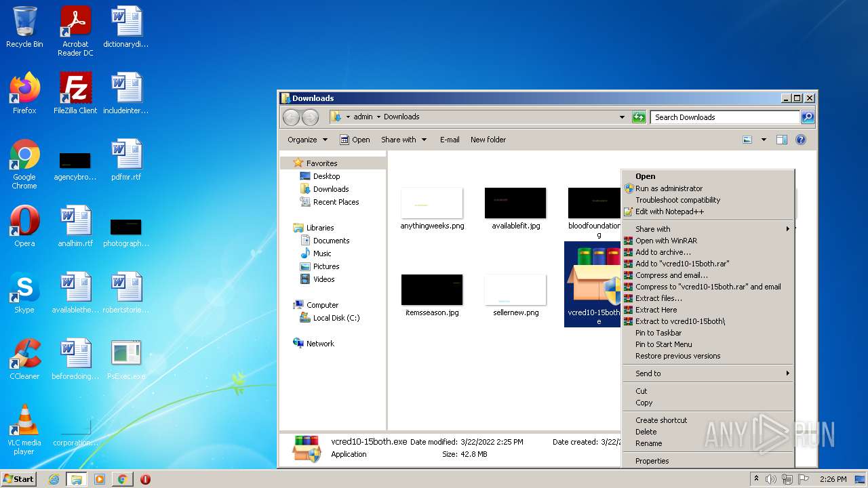Click the Explorer Forward navigation arrow
Screen dimensions: 868x488
310,117
